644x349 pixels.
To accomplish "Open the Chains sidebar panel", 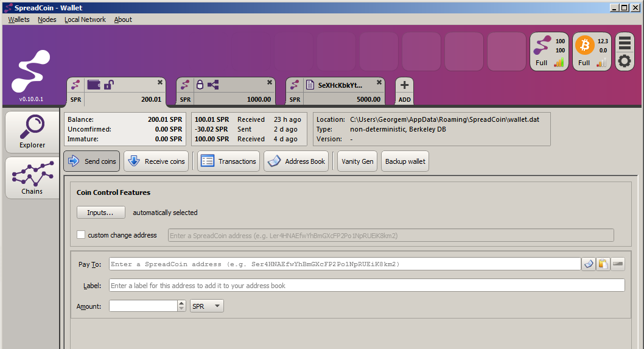I will (32, 178).
